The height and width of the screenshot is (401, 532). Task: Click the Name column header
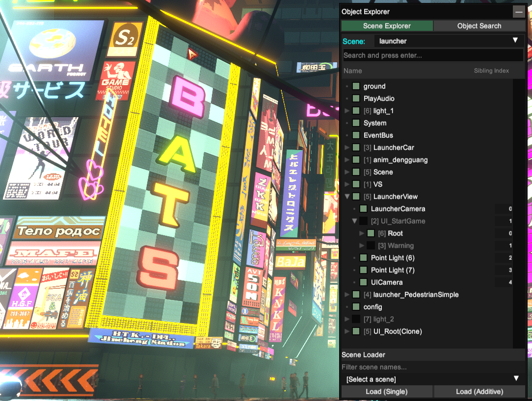tap(352, 71)
